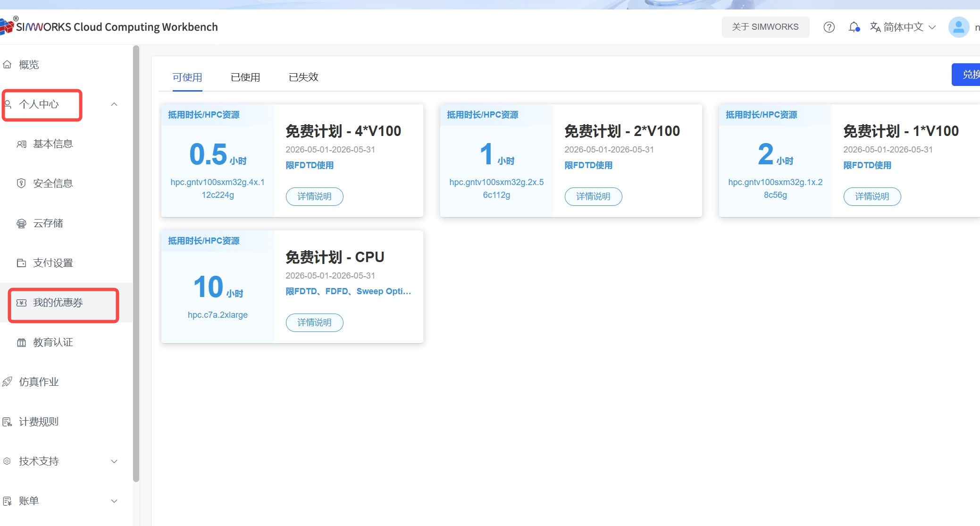Open the 简体中文 language dropdown
The image size is (980, 526).
coord(903,27)
